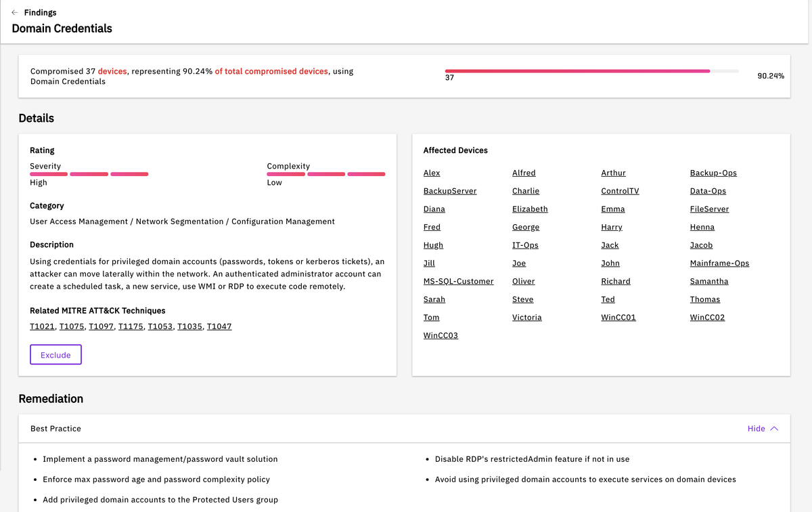The width and height of the screenshot is (812, 512).
Task: Open affected device Victoria
Action: [x=527, y=318]
